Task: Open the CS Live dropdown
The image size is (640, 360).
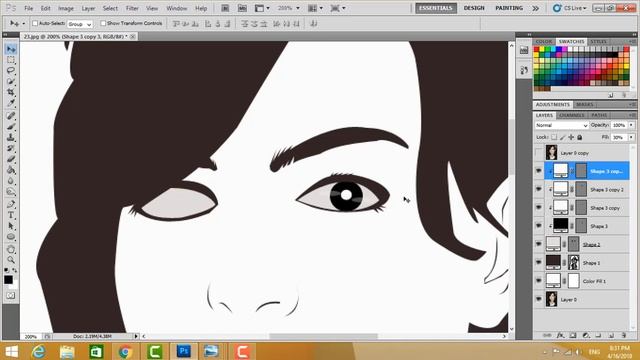Action: 569,8
